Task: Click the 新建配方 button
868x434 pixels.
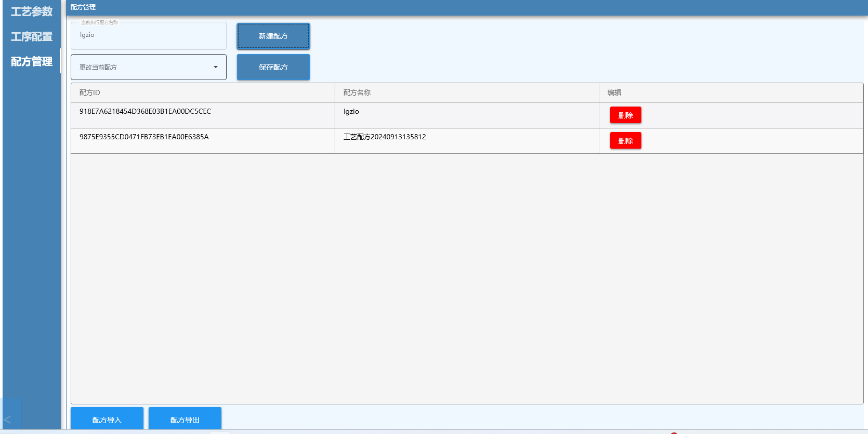Action: point(273,36)
